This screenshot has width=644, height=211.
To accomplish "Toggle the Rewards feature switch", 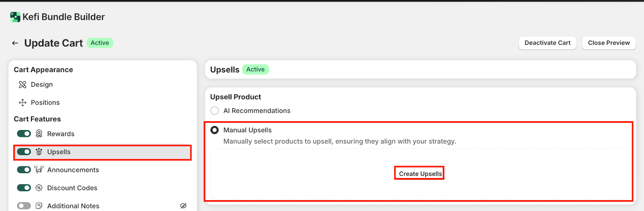I will click(24, 134).
